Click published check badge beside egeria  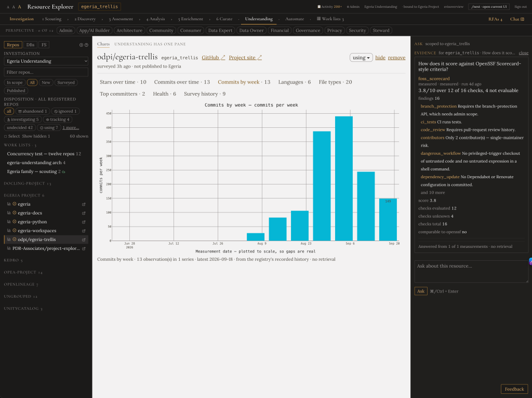(x=15, y=204)
